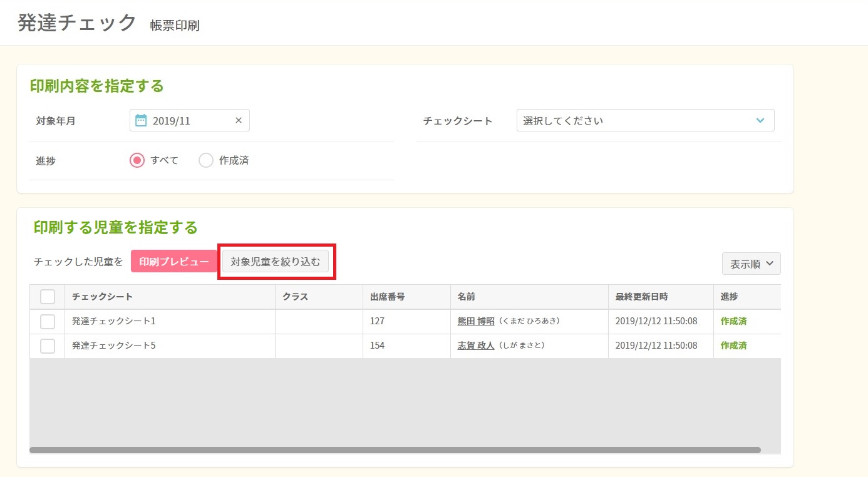The image size is (868, 477).
Task: Click the 帳票印刷 subtitle
Action: 175,26
